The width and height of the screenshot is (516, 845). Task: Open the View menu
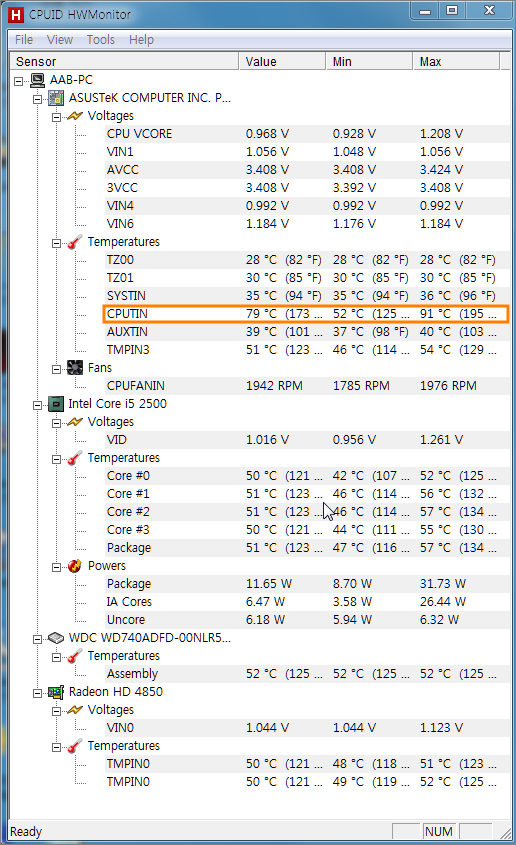pos(59,40)
